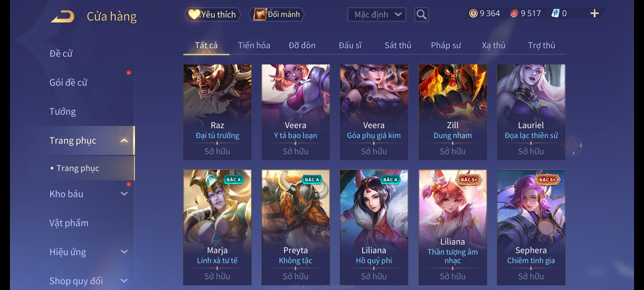
Task: Switch to the Pháp sư tab
Action: 446,45
